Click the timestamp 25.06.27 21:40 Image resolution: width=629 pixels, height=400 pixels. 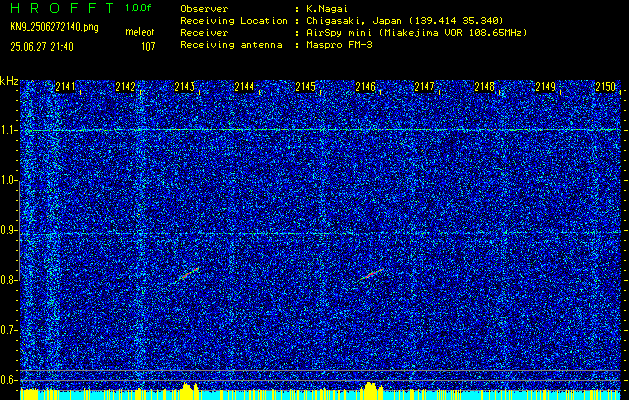coord(42,47)
